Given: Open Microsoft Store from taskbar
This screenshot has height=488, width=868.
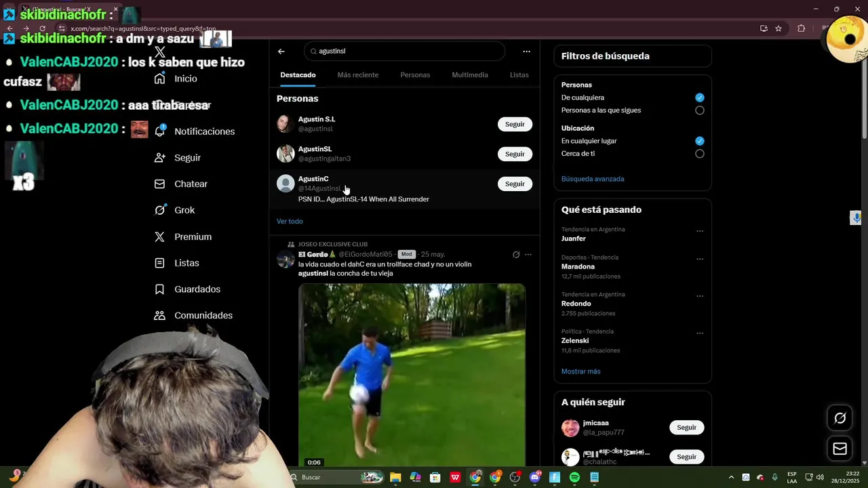Looking at the screenshot, I should coord(435,477).
